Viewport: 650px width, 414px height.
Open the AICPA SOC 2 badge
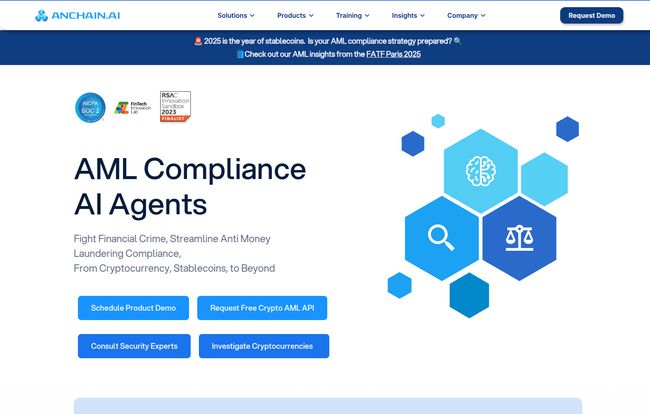[x=90, y=107]
